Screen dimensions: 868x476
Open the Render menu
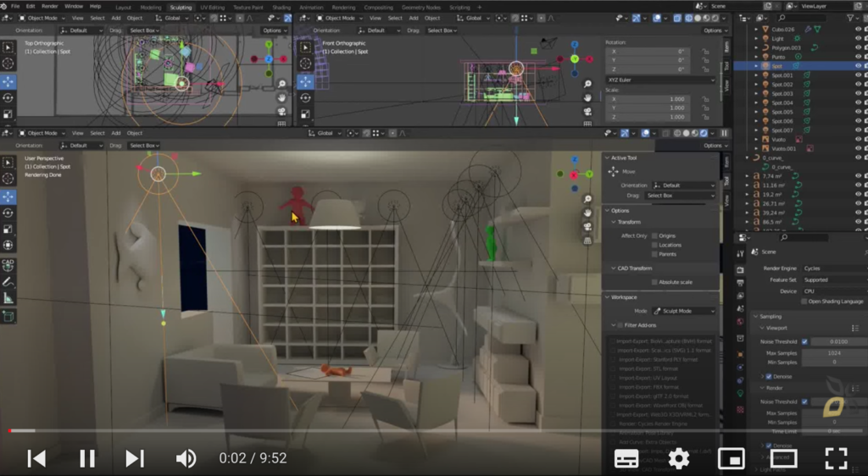pyautogui.click(x=50, y=7)
